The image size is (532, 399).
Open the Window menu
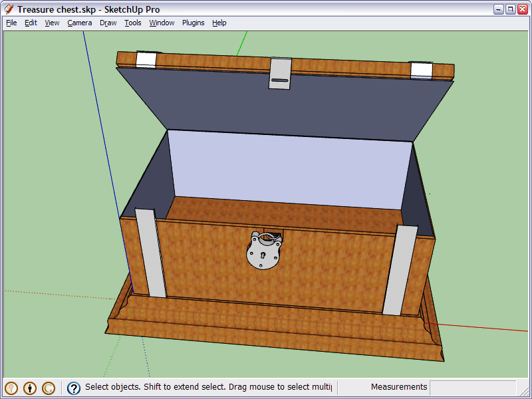click(162, 23)
